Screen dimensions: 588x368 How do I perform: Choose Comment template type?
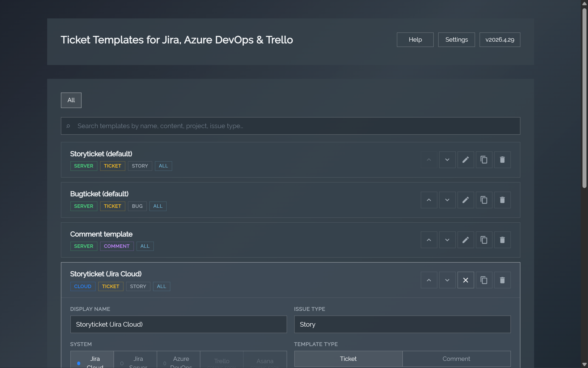[x=456, y=359]
